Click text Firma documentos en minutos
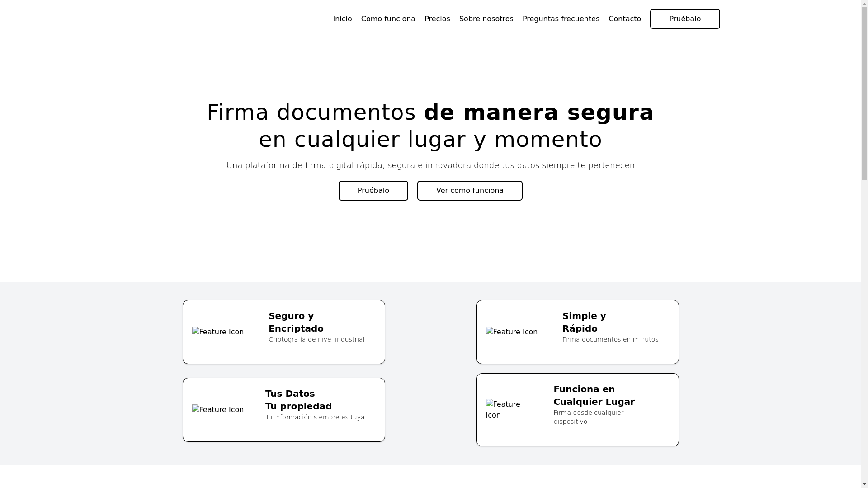Viewport: 868px width, 488px height. 610,339
